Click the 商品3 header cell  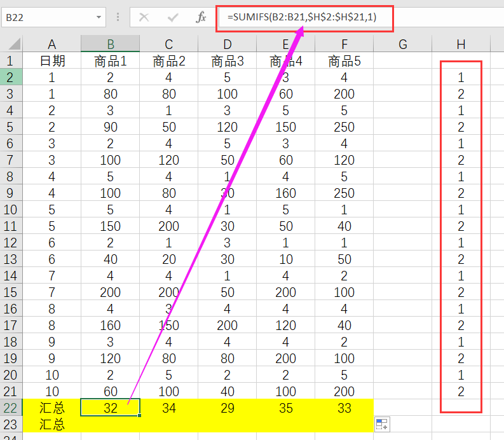(228, 60)
